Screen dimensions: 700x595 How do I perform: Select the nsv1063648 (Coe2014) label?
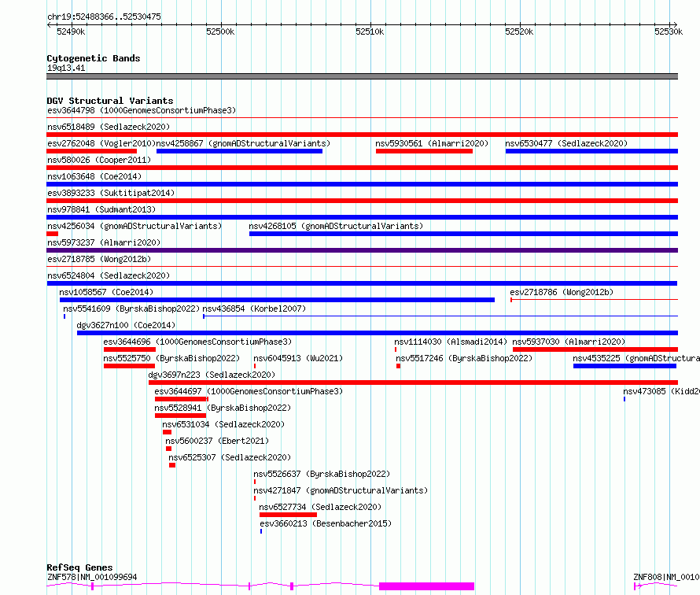click(94, 176)
